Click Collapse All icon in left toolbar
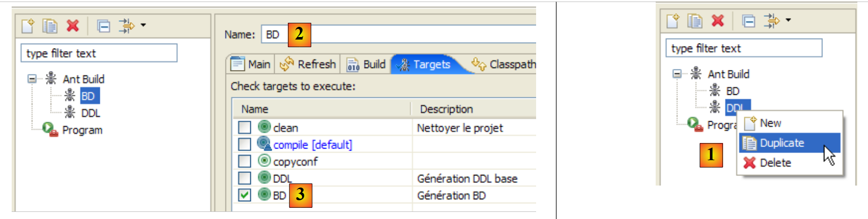The image size is (868, 219). click(x=103, y=26)
